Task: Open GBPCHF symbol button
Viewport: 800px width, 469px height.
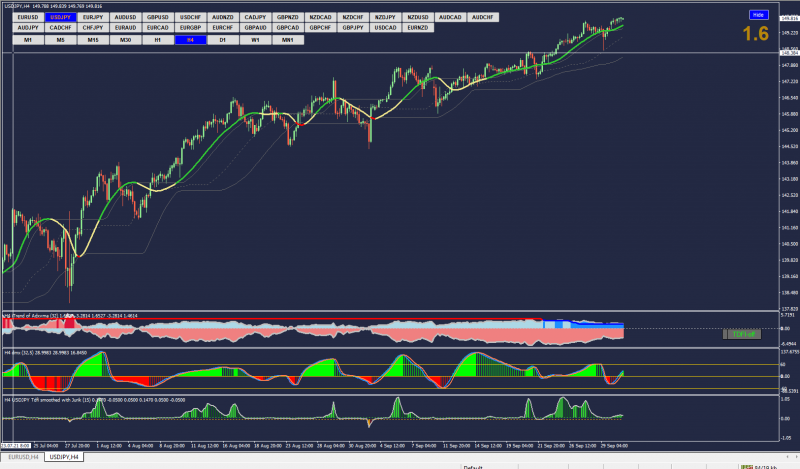Action: click(x=320, y=28)
